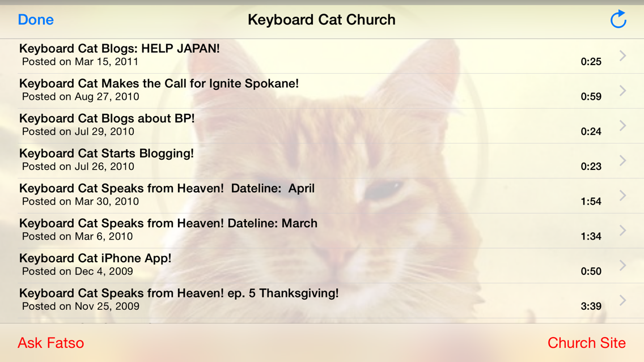Open Keyboard Cat iPhone App! entry
This screenshot has width=644, height=362.
coord(322,265)
